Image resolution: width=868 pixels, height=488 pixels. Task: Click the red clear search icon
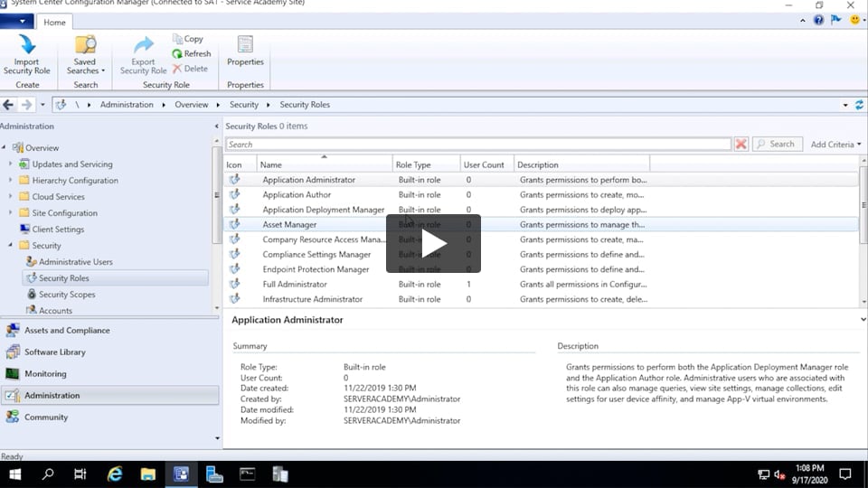[x=741, y=145]
